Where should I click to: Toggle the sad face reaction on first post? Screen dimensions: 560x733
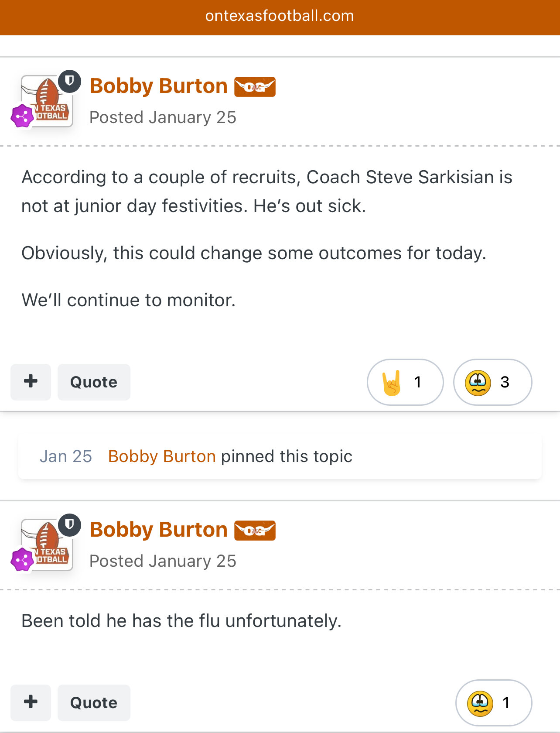(x=492, y=382)
